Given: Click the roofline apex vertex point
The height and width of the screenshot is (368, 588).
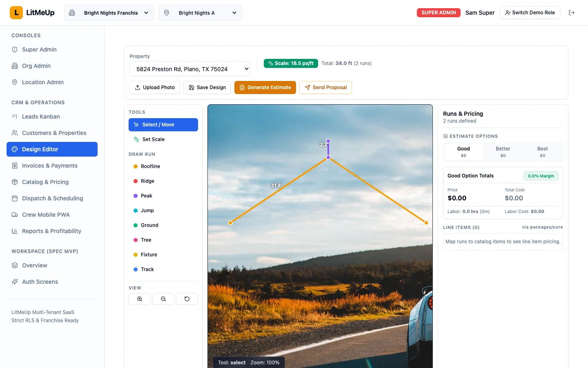Looking at the screenshot, I should (x=328, y=157).
